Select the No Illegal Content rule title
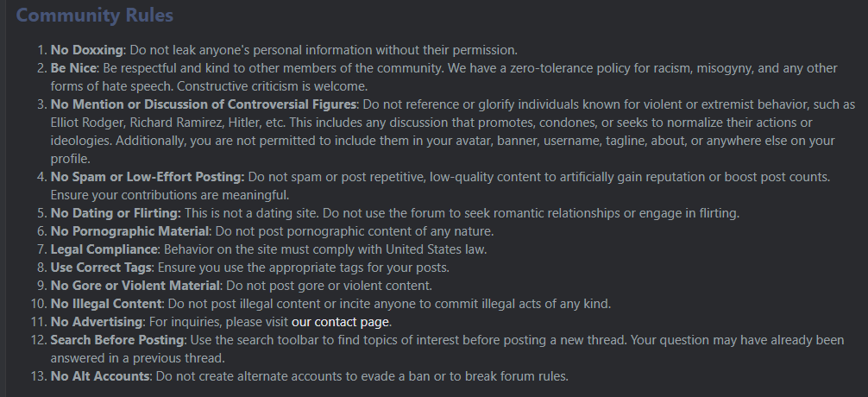Image resolution: width=868 pixels, height=397 pixels. pos(106,304)
